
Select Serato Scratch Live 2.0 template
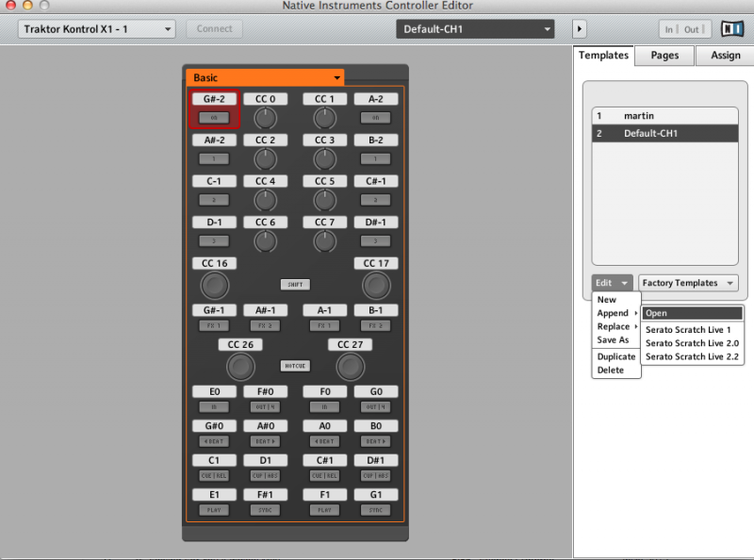[693, 343]
